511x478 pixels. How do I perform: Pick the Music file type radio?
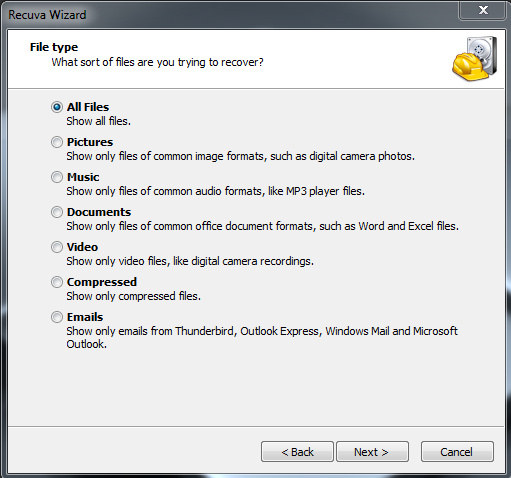tap(57, 177)
